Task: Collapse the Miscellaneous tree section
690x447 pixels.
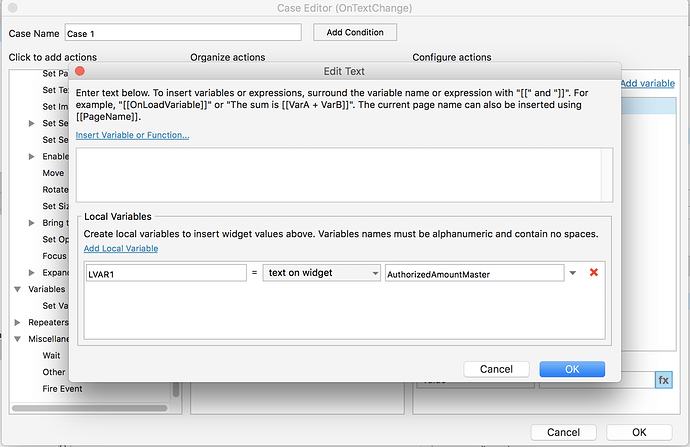Action: (x=18, y=339)
